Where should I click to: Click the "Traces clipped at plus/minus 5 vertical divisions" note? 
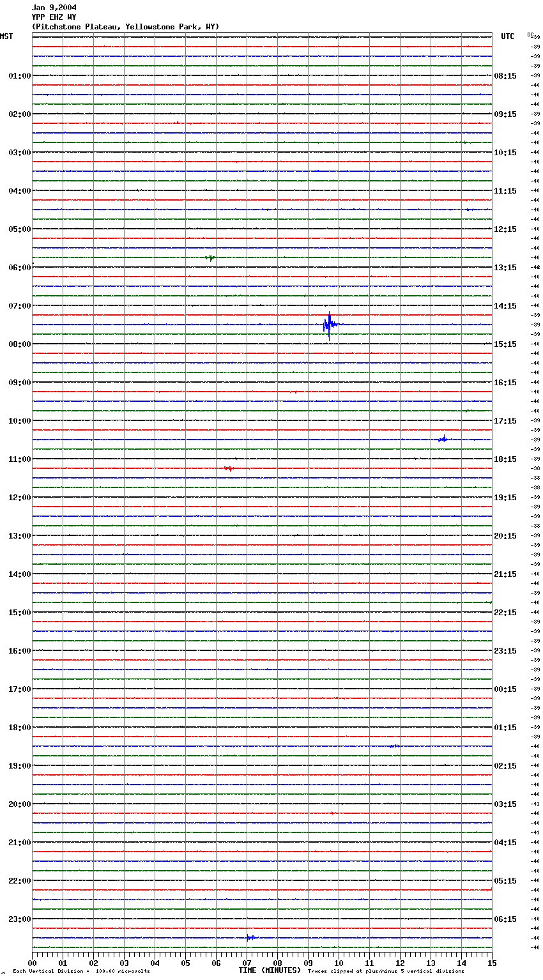pyautogui.click(x=386, y=971)
